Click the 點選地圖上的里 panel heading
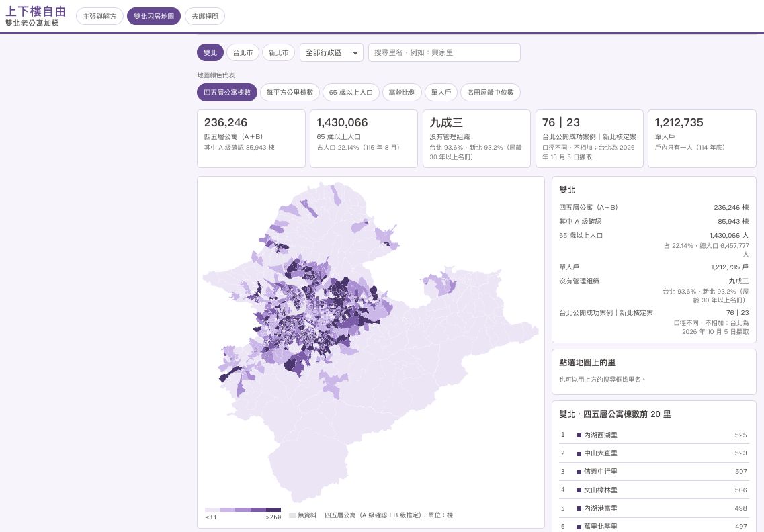Screen dimensions: 764x532 coord(587,363)
